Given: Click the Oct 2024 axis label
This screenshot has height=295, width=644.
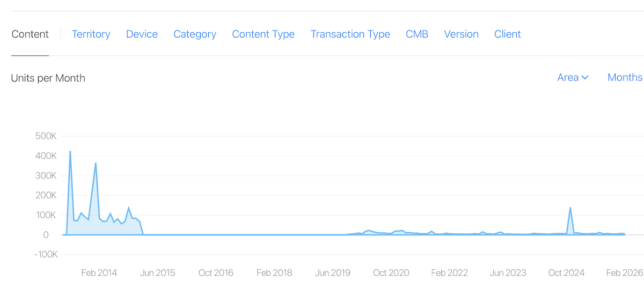Looking at the screenshot, I should [566, 273].
